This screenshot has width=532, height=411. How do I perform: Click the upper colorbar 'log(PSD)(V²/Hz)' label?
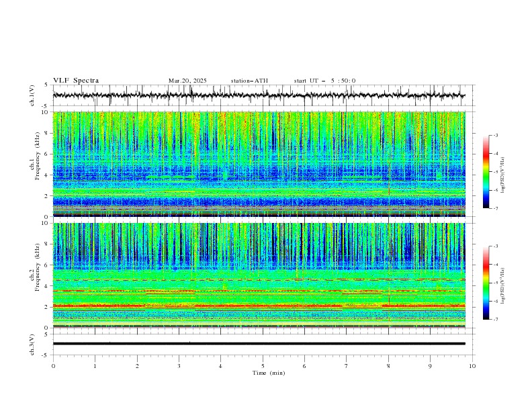pyautogui.click(x=504, y=175)
